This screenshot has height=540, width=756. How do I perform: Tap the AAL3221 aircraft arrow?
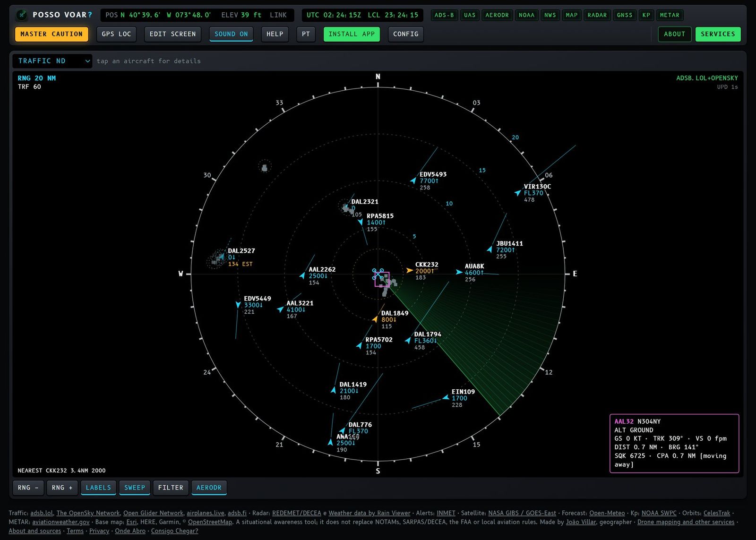pyautogui.click(x=281, y=309)
